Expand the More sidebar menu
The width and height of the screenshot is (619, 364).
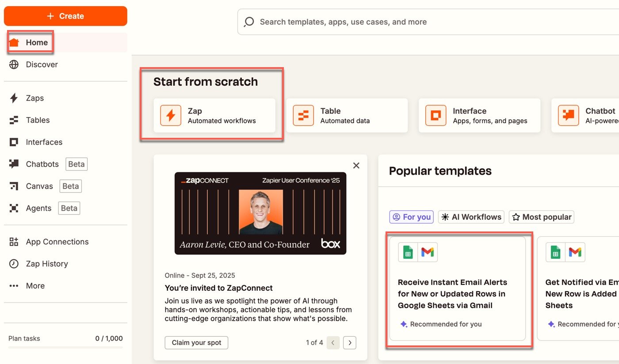65,286
